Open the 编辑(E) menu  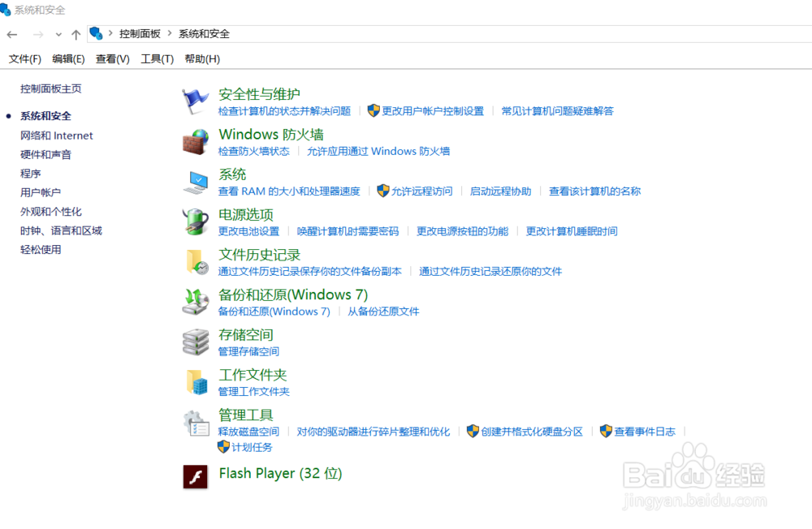click(68, 59)
